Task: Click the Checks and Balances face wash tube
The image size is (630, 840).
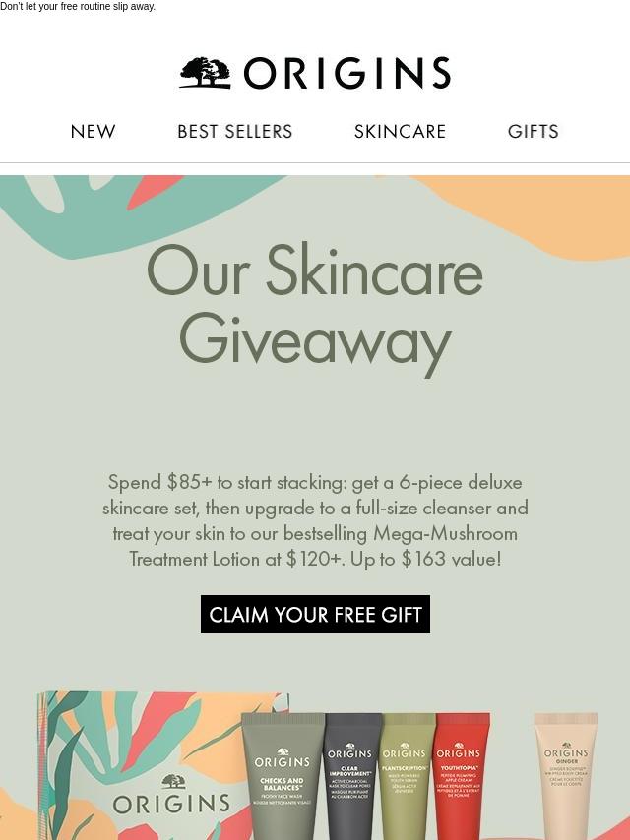Action: tap(283, 776)
